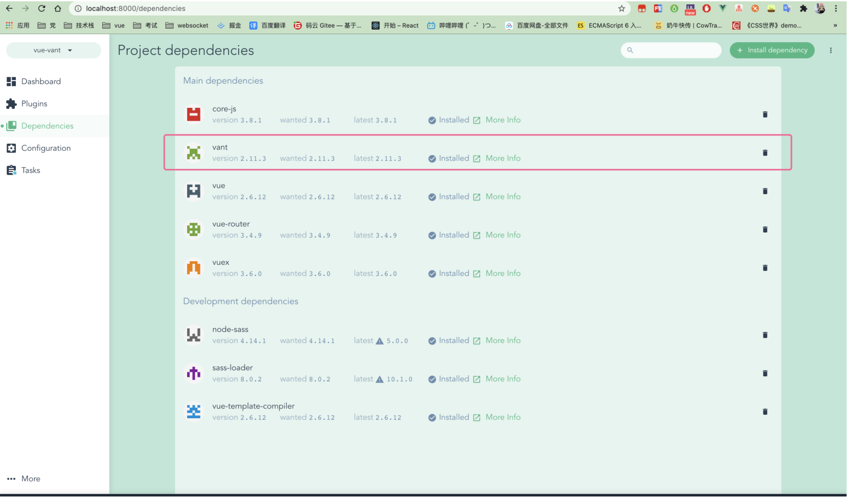Click the sass-loader package avatar icon
The height and width of the screenshot is (504, 847).
point(193,374)
